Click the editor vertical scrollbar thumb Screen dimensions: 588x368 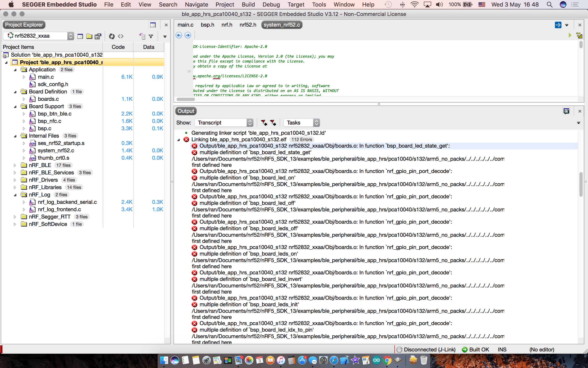point(581,45)
